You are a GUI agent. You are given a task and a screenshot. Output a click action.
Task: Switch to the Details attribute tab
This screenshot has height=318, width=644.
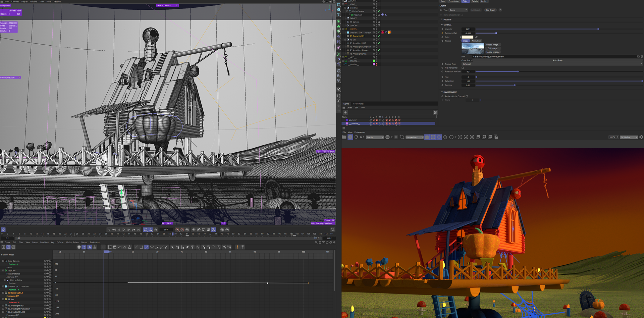point(475,1)
